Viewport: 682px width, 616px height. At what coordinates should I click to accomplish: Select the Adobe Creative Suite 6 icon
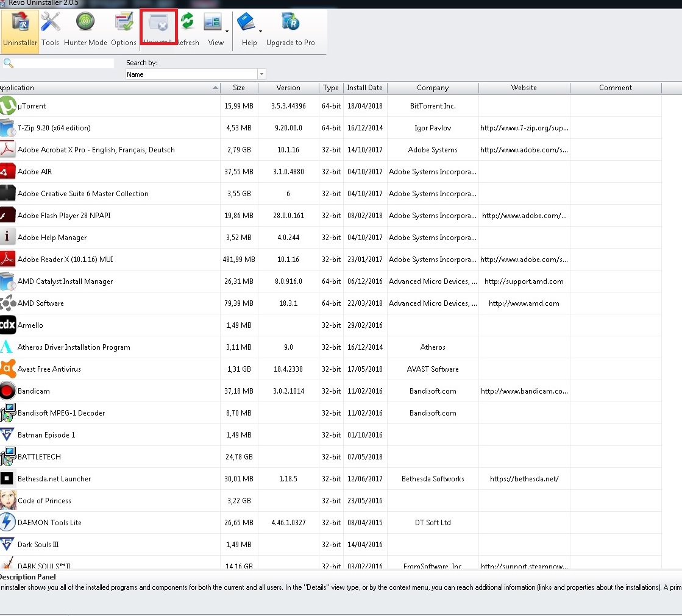tap(8, 193)
